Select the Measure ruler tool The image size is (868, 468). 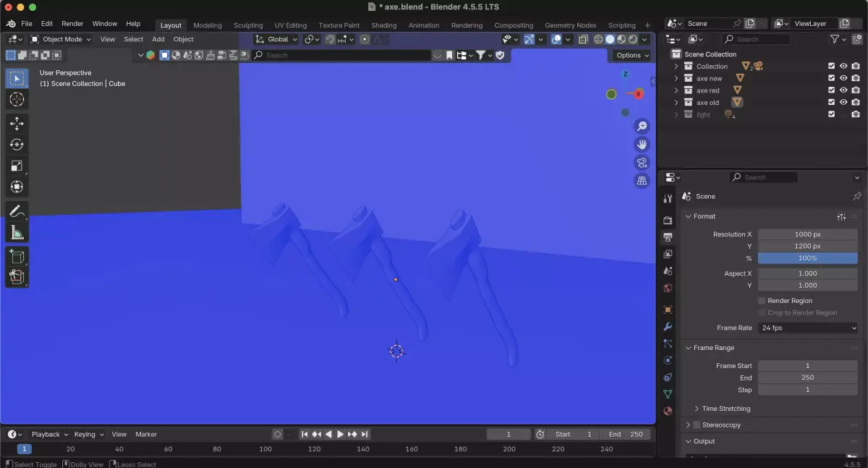tap(17, 232)
